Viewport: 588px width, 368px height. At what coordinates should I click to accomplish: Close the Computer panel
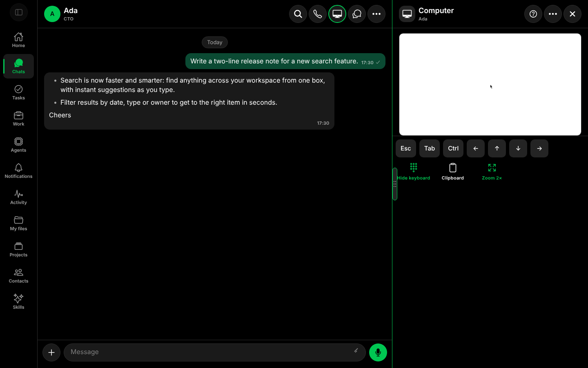pos(572,14)
